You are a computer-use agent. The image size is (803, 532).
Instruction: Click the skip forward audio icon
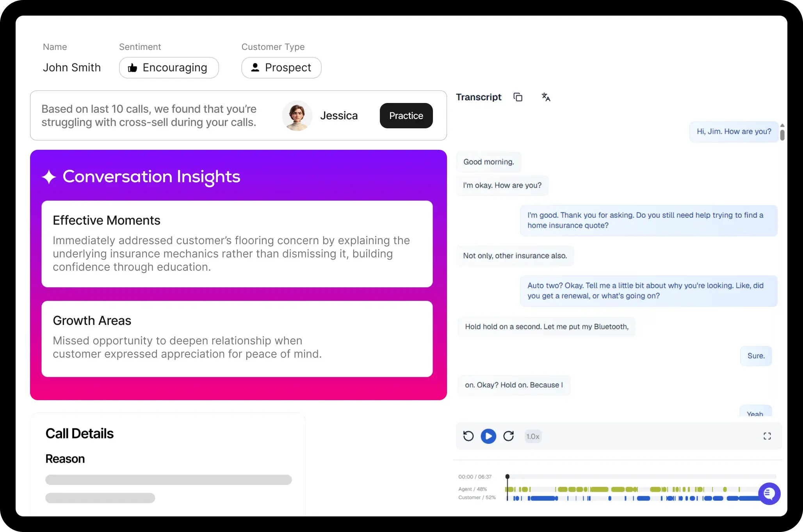point(508,436)
